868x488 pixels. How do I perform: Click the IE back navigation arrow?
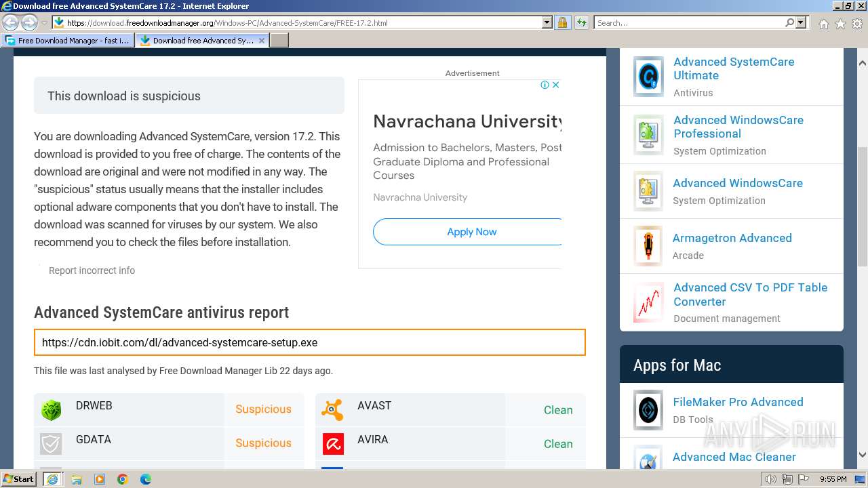(x=11, y=22)
